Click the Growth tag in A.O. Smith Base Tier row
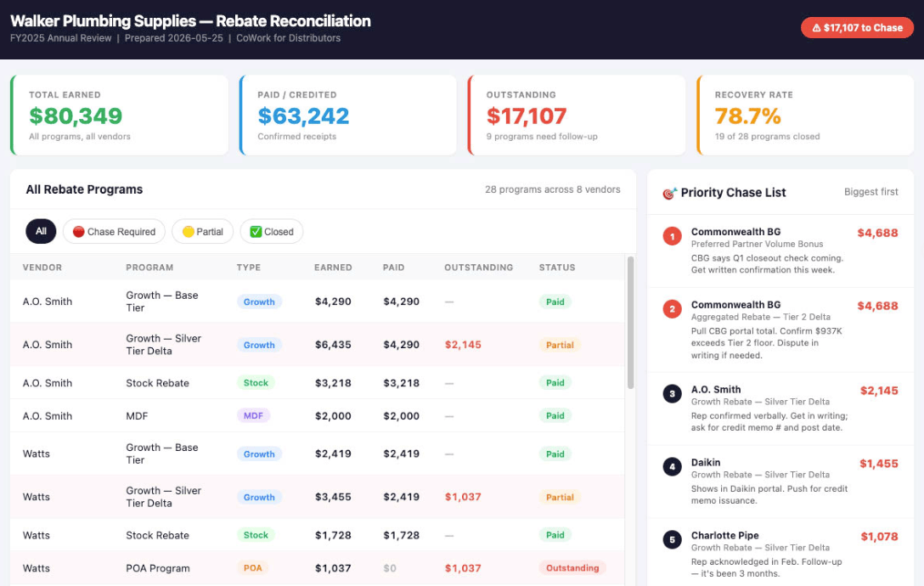Screen dimensions: 924x586 pyautogui.click(x=259, y=301)
